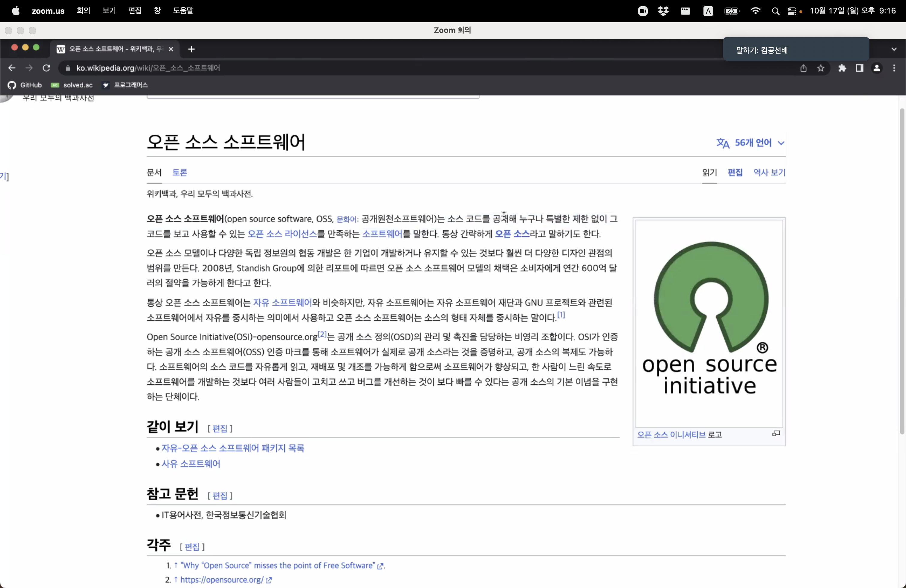
Task: Open the 역사 보기 tab
Action: (769, 173)
